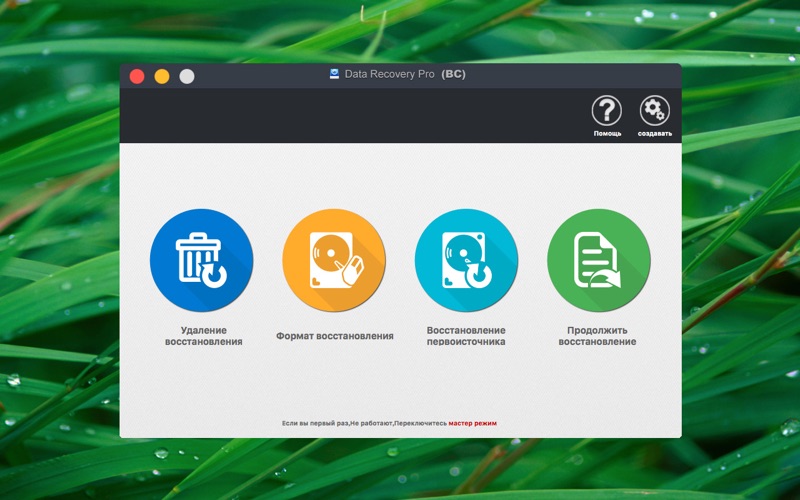Minimize the window with the yellow button
Image resolution: width=800 pixels, height=500 pixels.
(x=162, y=77)
